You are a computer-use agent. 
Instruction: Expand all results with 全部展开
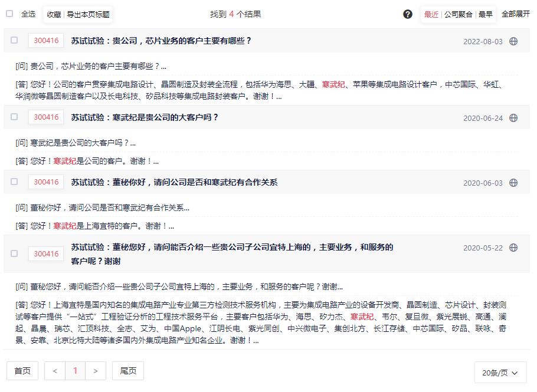click(515, 14)
